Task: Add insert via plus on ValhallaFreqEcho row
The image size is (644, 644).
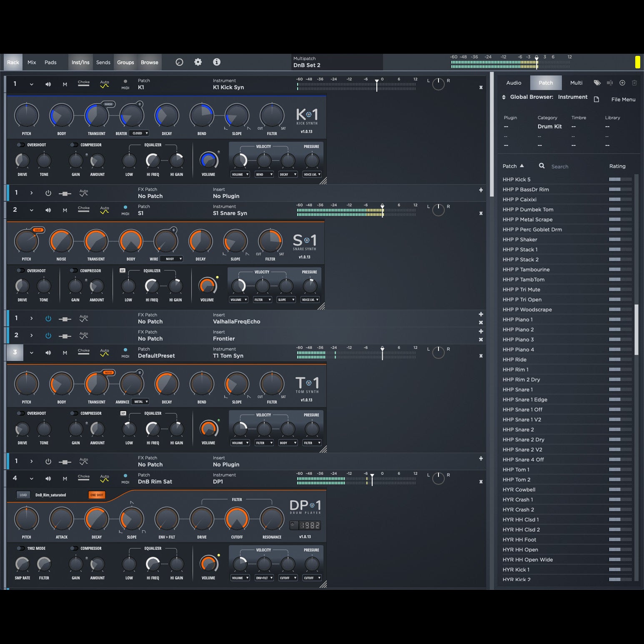Action: pyautogui.click(x=481, y=314)
